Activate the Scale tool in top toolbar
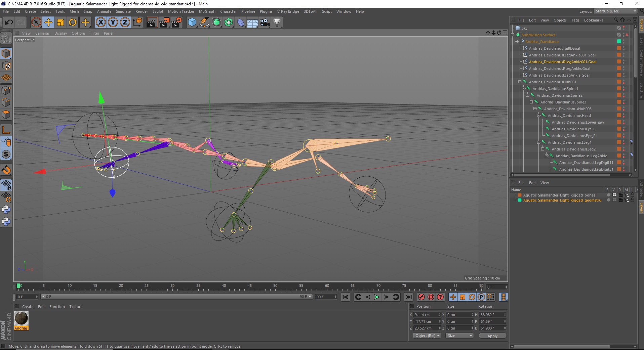Viewport: 644px width, 350px height. pos(61,23)
